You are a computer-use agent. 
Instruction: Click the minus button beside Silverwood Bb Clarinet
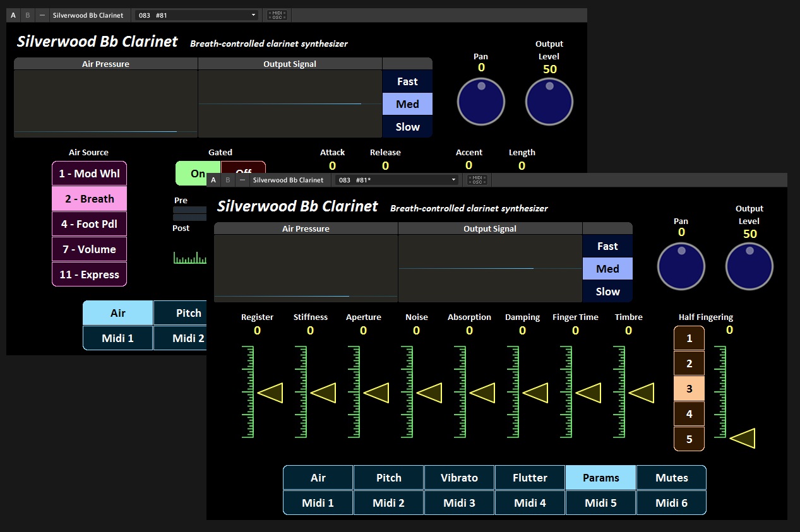click(242, 180)
